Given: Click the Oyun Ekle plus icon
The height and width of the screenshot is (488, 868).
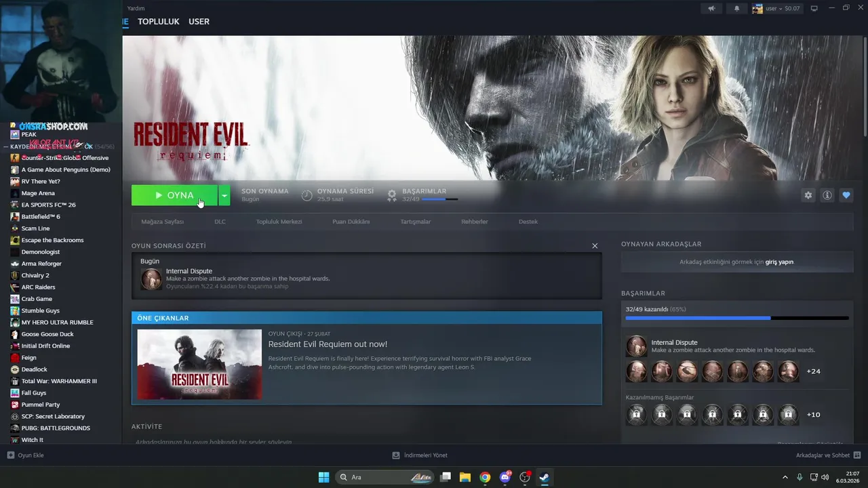Looking at the screenshot, I should point(10,455).
